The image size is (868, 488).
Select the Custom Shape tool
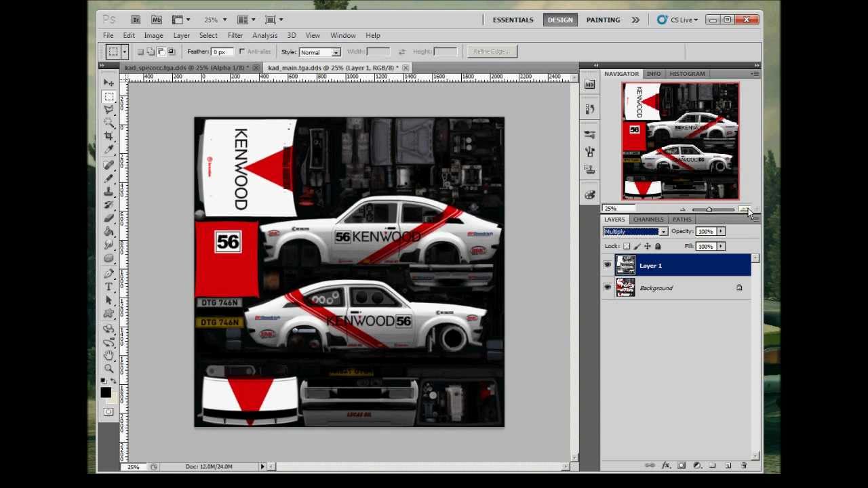(108, 314)
